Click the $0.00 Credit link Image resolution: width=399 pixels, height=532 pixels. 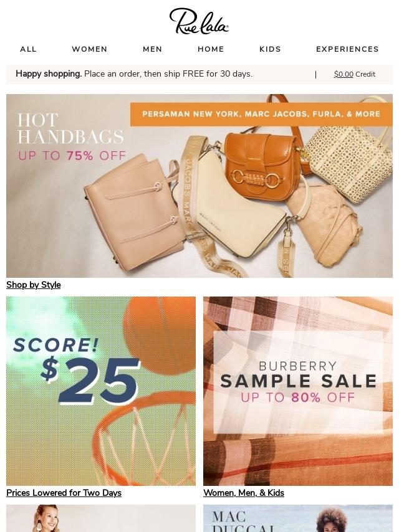coord(355,74)
